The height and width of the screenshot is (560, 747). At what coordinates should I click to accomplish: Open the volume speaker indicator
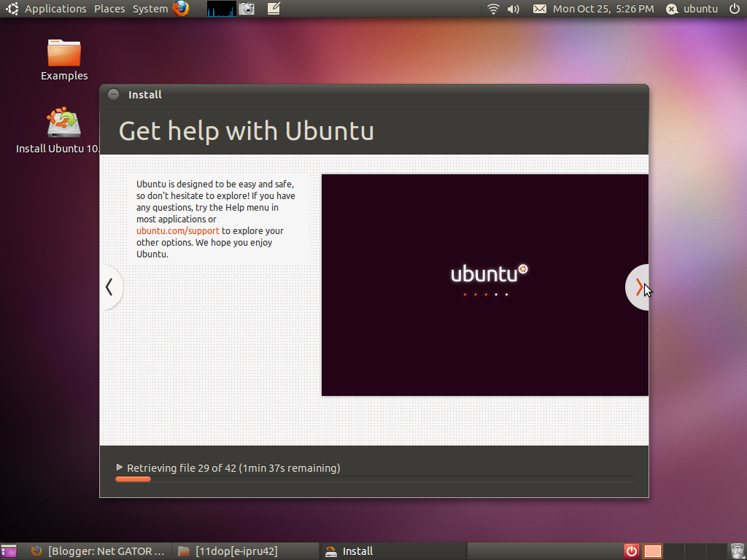514,9
